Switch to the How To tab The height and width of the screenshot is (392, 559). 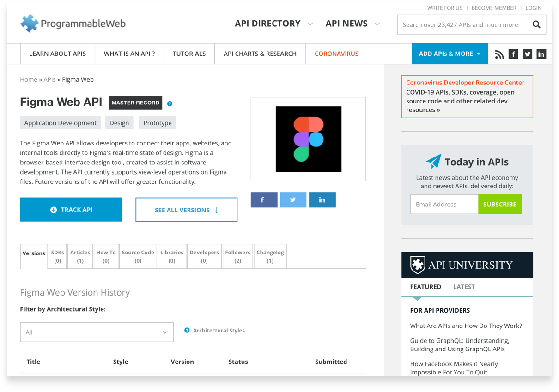pyautogui.click(x=106, y=256)
